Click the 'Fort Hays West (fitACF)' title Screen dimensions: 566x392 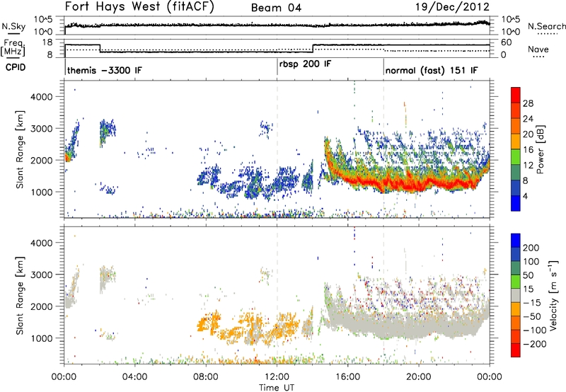click(139, 6)
